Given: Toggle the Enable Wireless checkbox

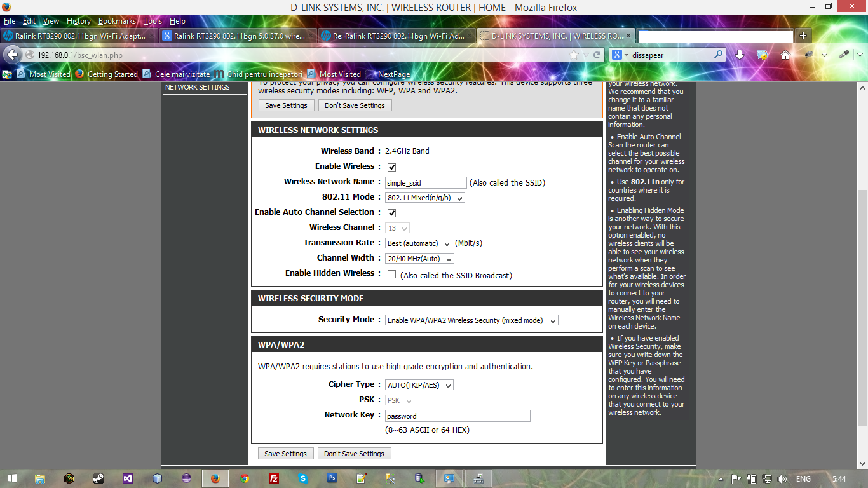Looking at the screenshot, I should [391, 167].
